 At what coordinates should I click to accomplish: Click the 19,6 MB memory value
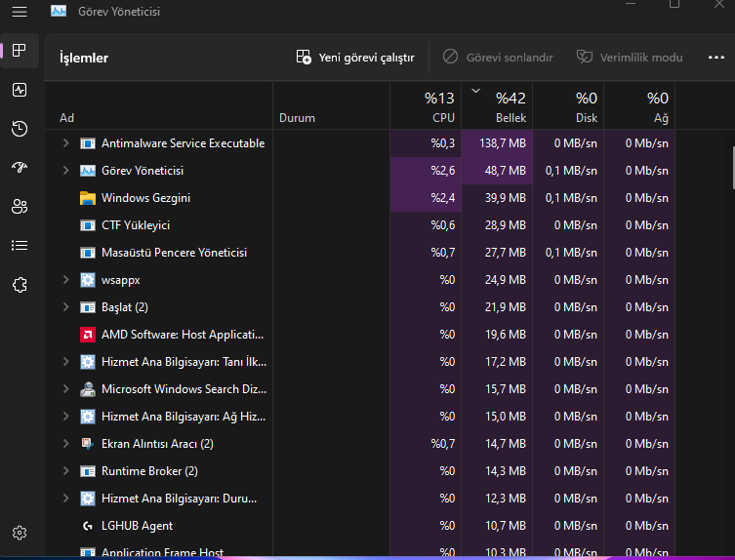pos(506,335)
